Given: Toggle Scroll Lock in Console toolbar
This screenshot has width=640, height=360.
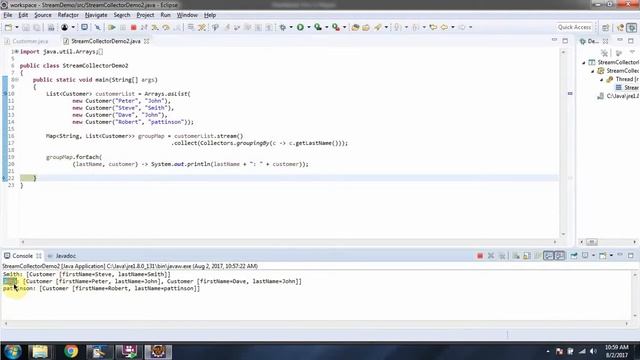Looking at the screenshot, I should (x=527, y=256).
